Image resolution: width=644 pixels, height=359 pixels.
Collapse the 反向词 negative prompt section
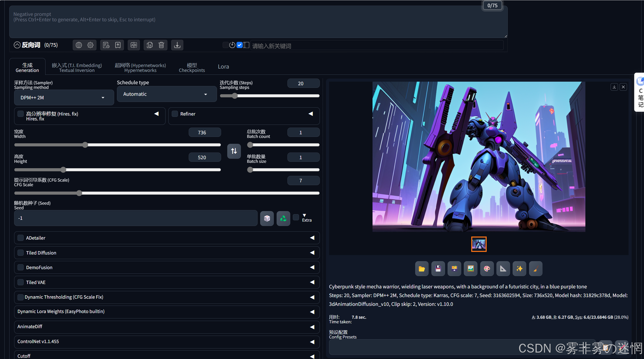(x=17, y=45)
